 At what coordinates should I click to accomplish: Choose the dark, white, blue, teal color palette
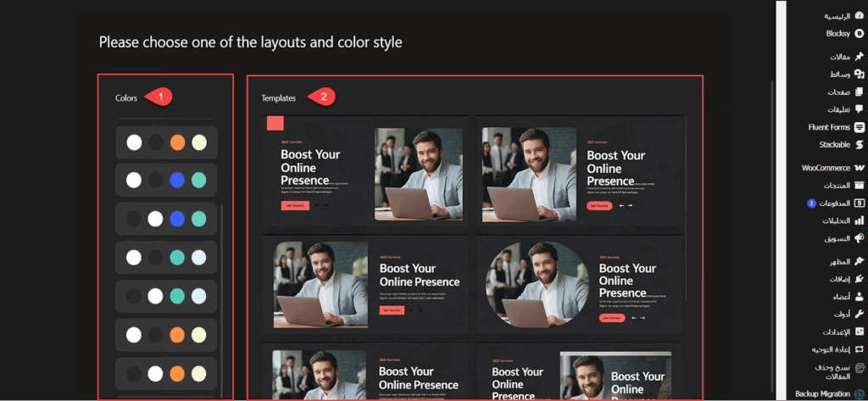coord(166,219)
